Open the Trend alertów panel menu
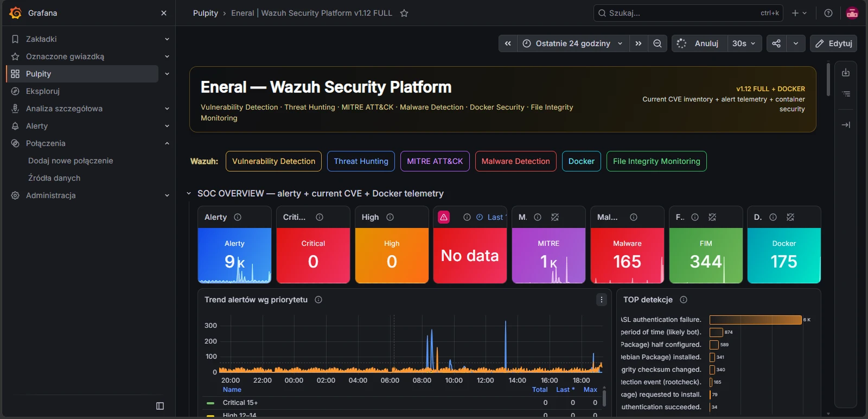Image resolution: width=868 pixels, height=419 pixels. coord(601,300)
